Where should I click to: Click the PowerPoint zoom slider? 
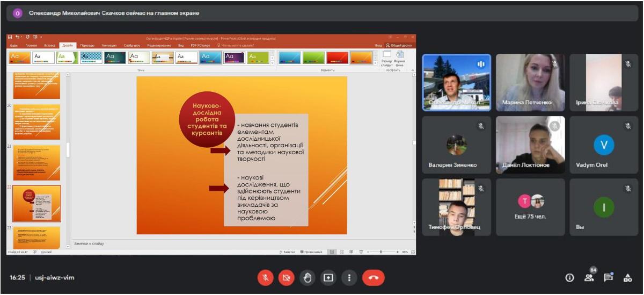[x=380, y=251]
